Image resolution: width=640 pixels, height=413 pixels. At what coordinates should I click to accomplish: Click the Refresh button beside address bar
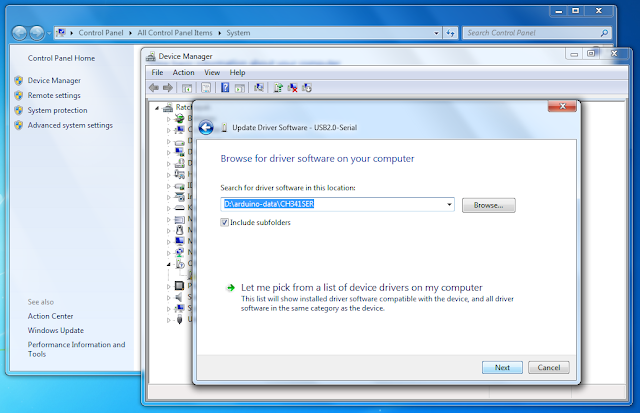point(450,33)
